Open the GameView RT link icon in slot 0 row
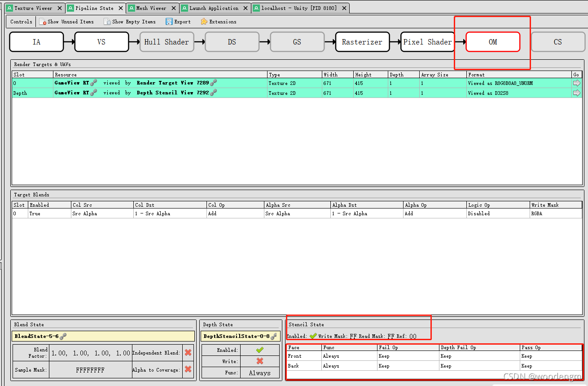 point(94,83)
